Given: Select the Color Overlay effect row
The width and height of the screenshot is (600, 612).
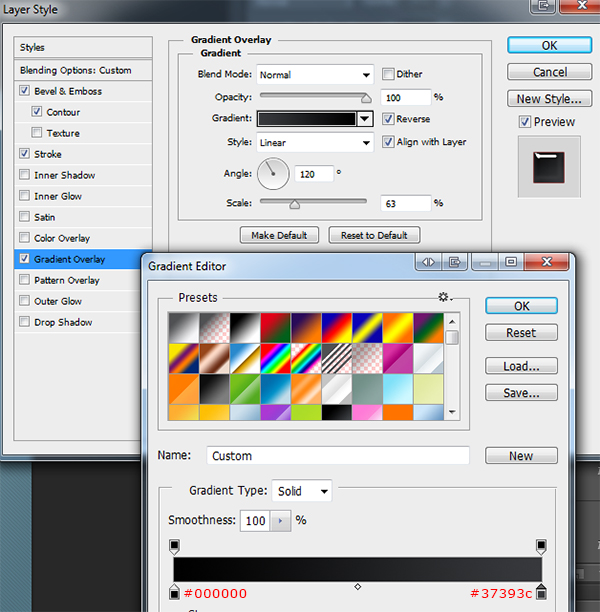Looking at the screenshot, I should point(83,238).
